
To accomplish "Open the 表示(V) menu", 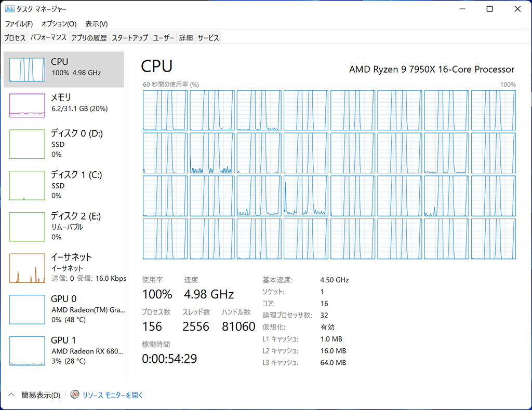I will 96,24.
